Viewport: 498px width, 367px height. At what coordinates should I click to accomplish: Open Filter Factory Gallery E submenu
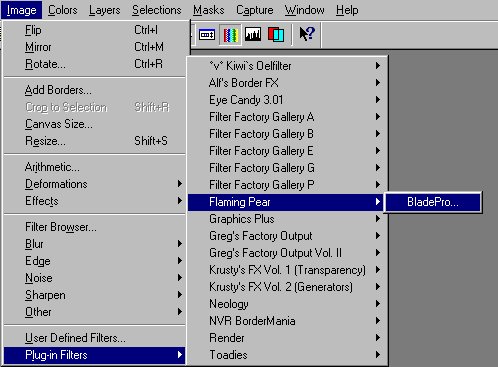click(x=287, y=151)
